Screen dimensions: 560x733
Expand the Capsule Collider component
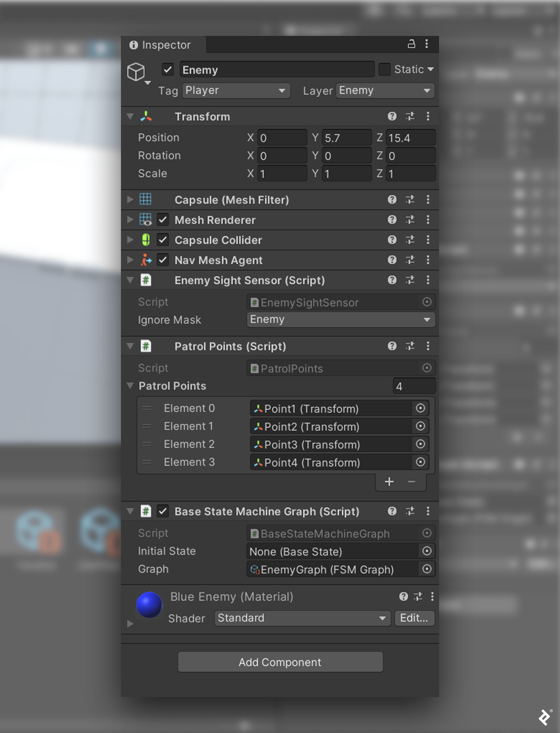[x=130, y=239]
